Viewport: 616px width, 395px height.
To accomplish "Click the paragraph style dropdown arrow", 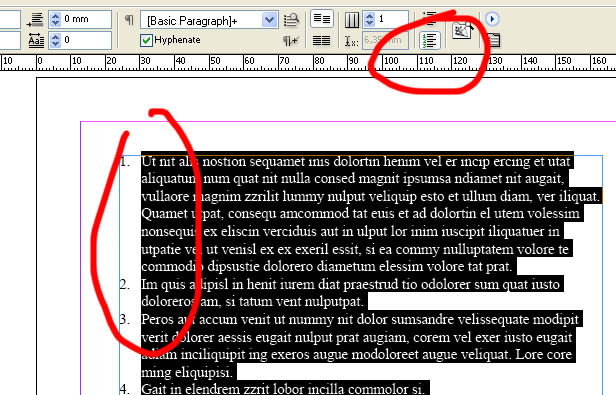I will click(269, 20).
